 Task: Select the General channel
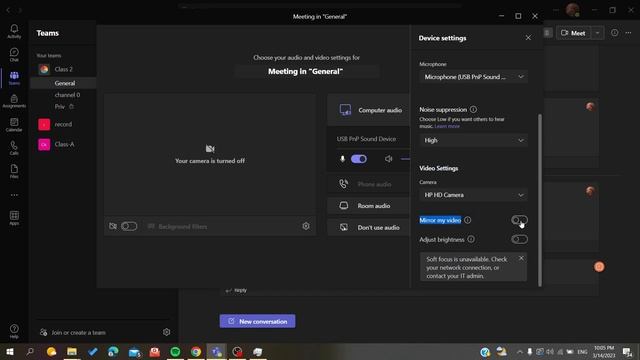point(65,83)
